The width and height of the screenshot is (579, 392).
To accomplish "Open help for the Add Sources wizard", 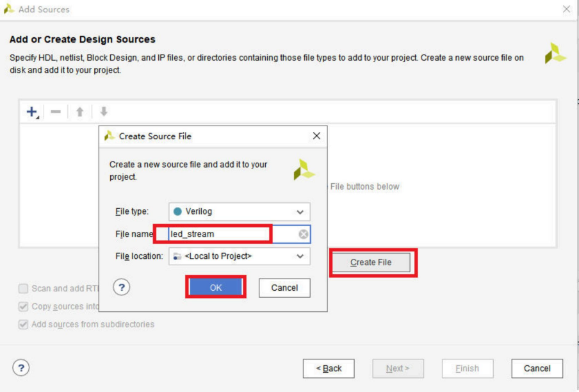I will [x=21, y=368].
